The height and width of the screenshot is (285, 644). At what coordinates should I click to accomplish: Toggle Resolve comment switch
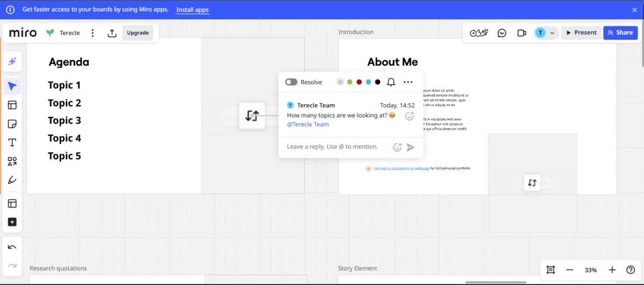291,82
